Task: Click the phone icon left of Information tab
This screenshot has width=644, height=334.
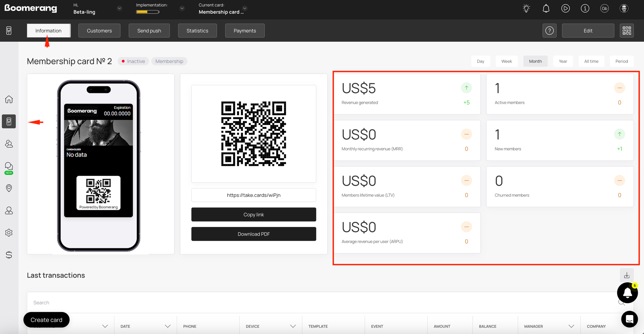Action: 9,30
